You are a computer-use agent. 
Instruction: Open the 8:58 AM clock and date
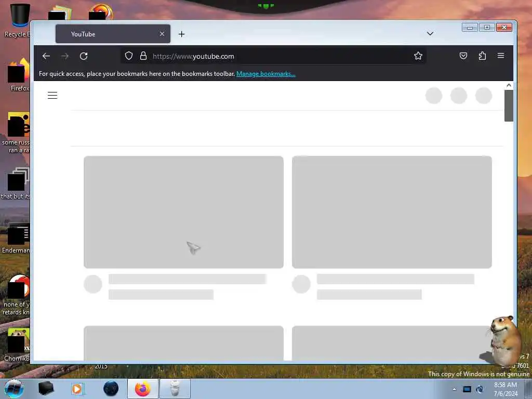click(506, 389)
